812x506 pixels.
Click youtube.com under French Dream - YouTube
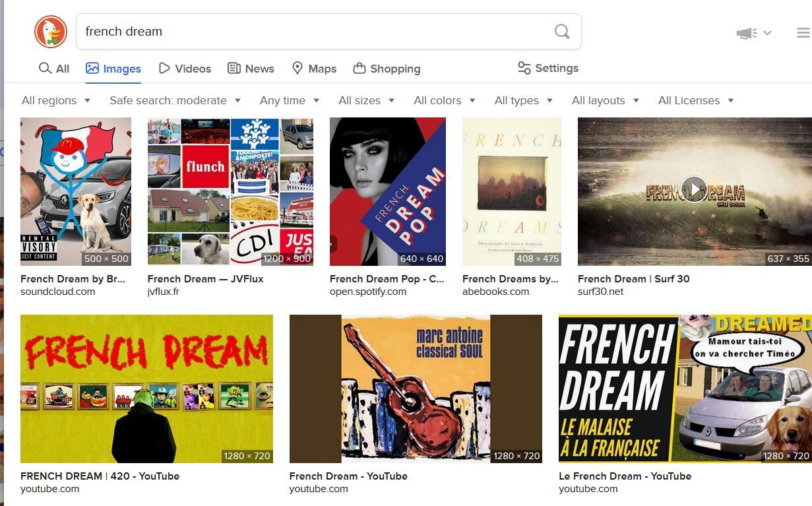tap(319, 489)
